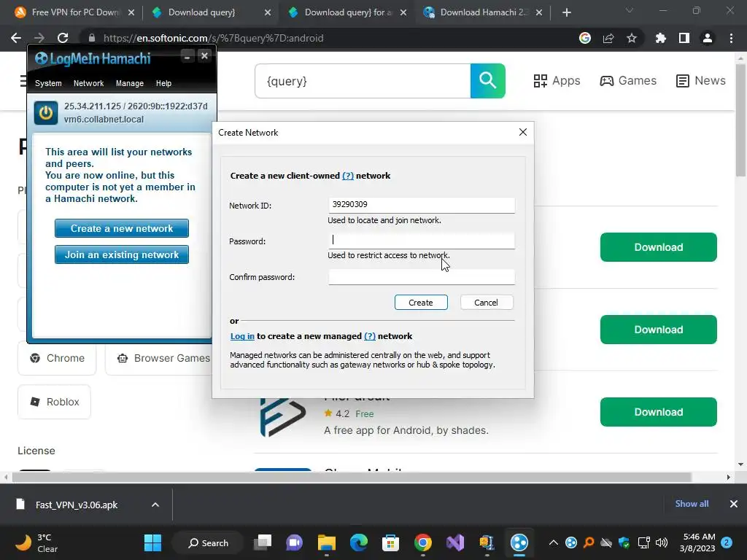The height and width of the screenshot is (560, 747).
Task: Click Create a new network button
Action: (x=122, y=228)
